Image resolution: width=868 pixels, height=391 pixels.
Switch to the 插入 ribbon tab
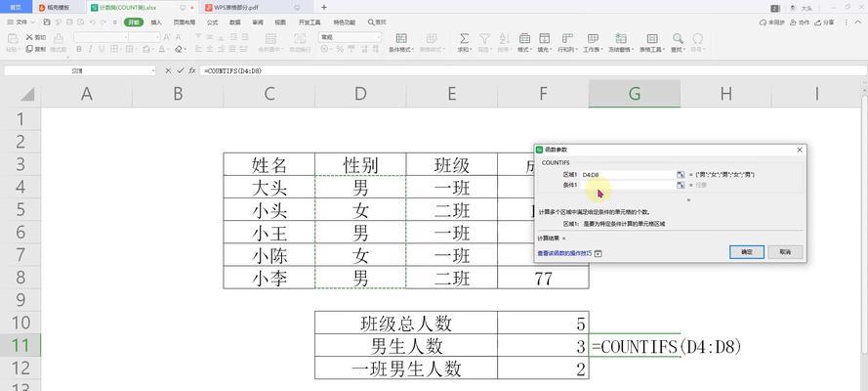(156, 22)
